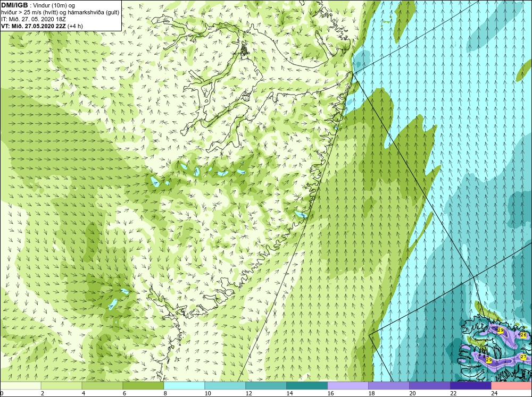The height and width of the screenshot is (397, 532).
Task: Click the yellow gust label 26
Action: pos(523,335)
